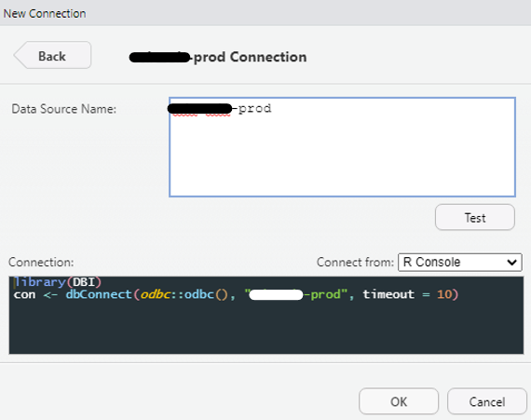Cancel the New Connection dialog
Screen dimensions: 531x420
point(487,401)
